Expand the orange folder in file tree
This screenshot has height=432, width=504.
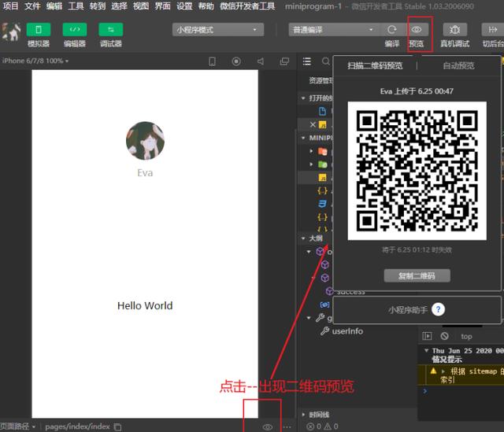coord(311,151)
